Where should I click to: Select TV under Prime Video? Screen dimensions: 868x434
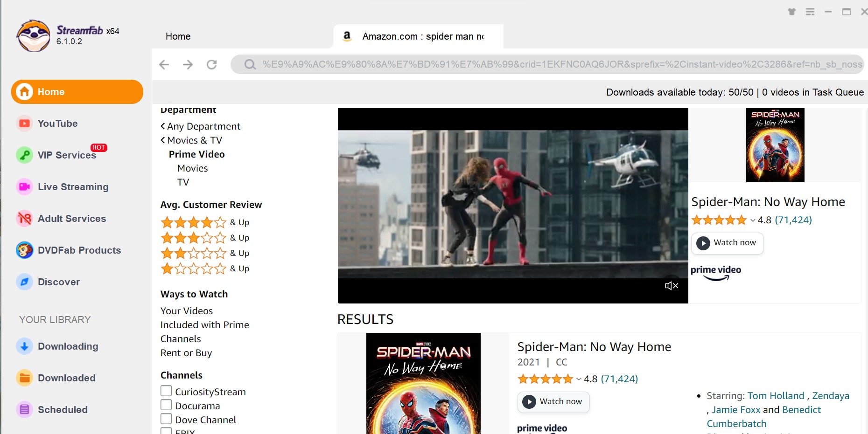[183, 182]
